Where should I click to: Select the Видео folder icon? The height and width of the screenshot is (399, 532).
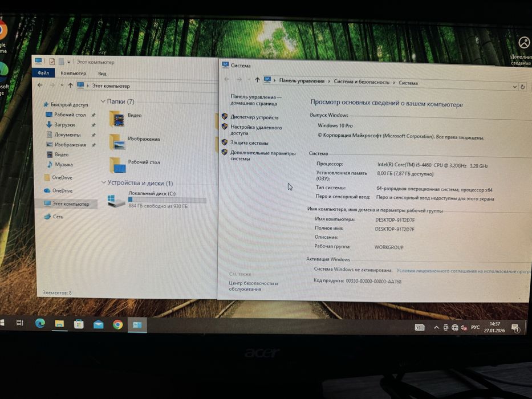click(x=117, y=119)
